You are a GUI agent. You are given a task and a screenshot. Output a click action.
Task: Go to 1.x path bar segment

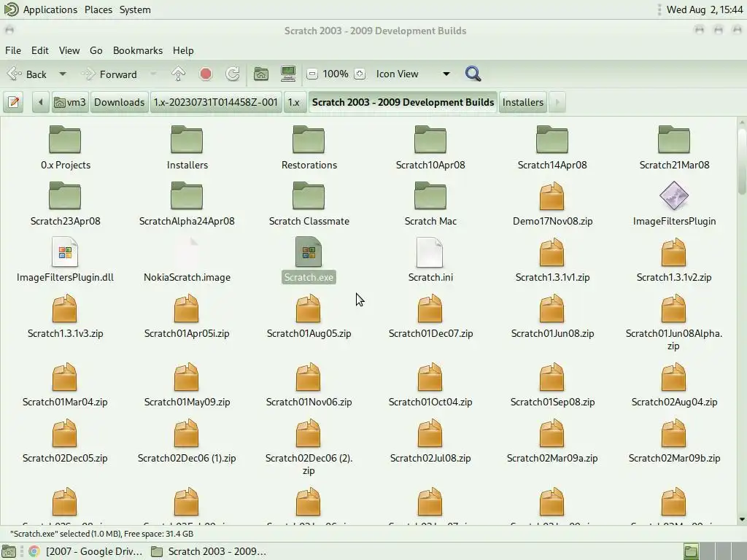(294, 102)
